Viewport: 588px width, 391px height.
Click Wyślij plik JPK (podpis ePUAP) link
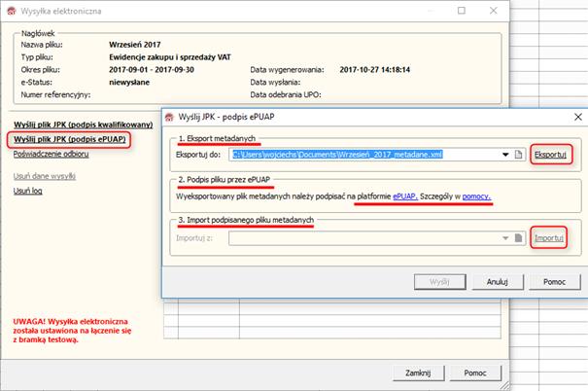click(x=70, y=140)
